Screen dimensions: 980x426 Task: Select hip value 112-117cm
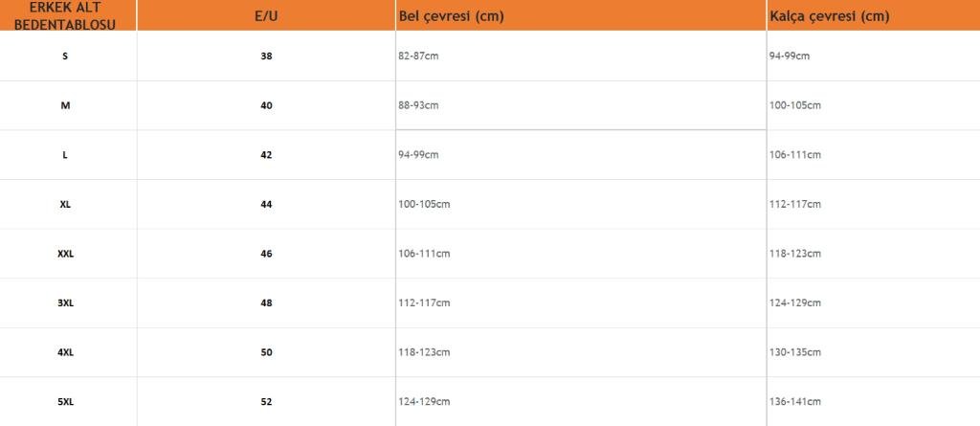pyautogui.click(x=795, y=204)
